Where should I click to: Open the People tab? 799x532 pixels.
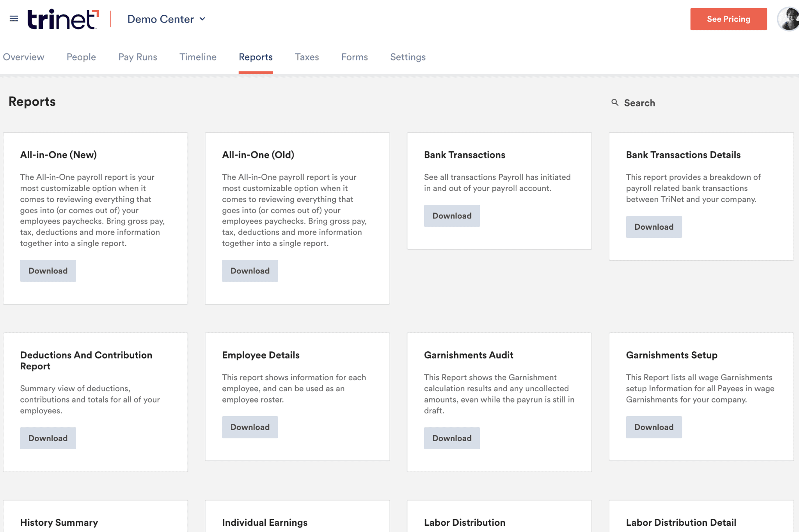click(x=81, y=57)
